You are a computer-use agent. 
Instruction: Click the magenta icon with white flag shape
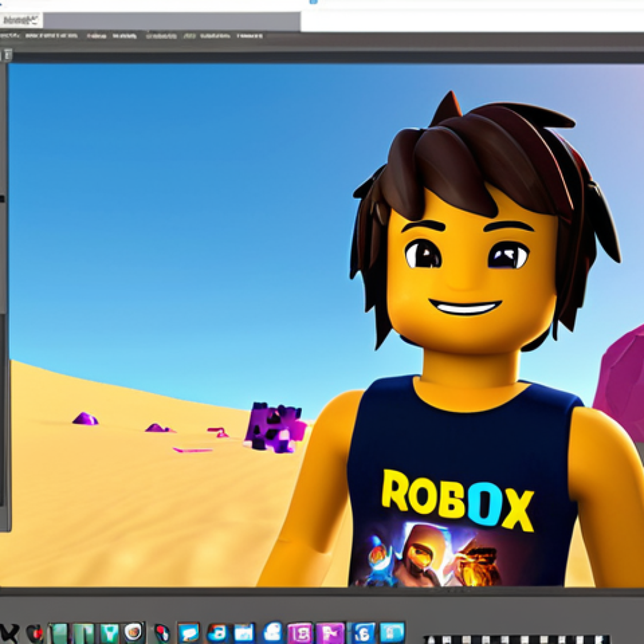pos(331,633)
